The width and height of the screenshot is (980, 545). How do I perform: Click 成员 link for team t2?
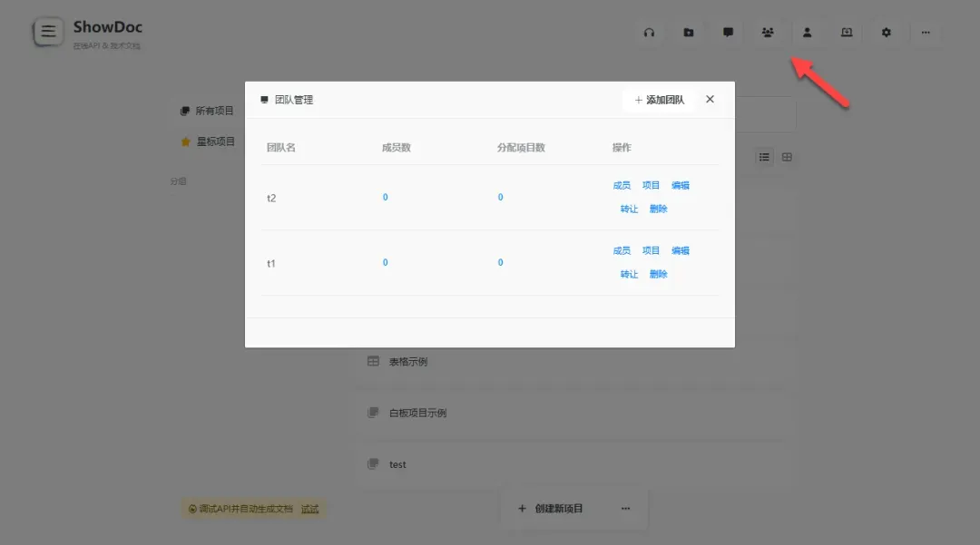tap(622, 185)
